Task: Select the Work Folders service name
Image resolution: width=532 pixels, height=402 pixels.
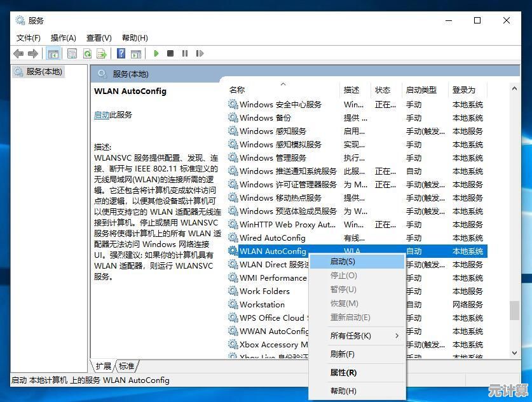Action: pyautogui.click(x=264, y=291)
